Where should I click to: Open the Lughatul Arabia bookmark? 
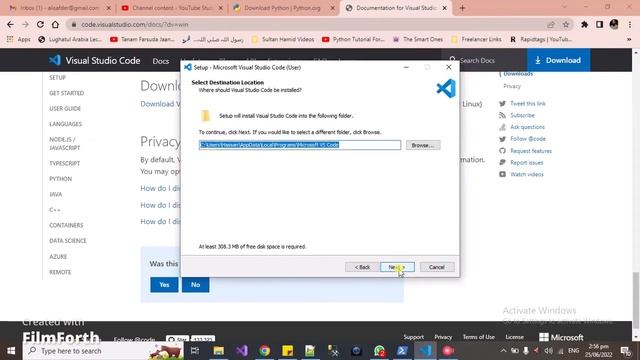[70, 39]
